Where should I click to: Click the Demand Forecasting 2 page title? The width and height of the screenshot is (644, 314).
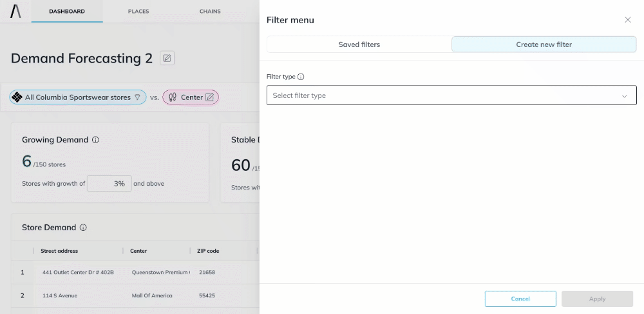pyautogui.click(x=82, y=59)
